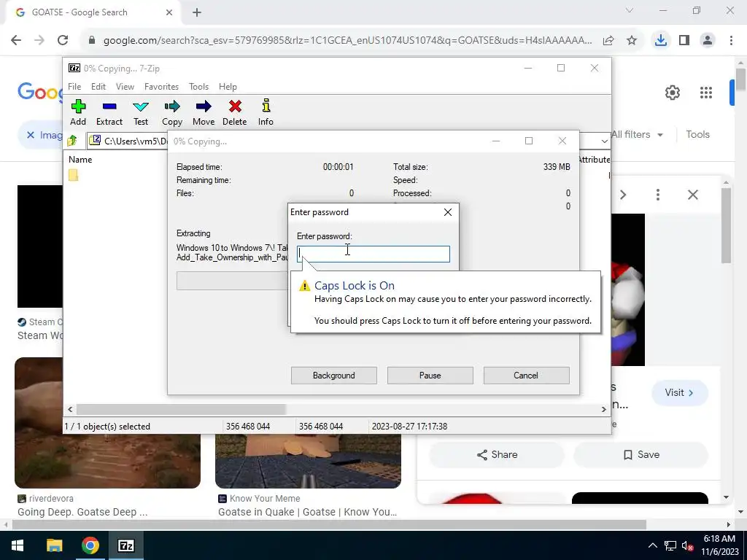Image resolution: width=747 pixels, height=560 pixels.
Task: Close the GOATSE Google Search tab
Action: click(169, 12)
